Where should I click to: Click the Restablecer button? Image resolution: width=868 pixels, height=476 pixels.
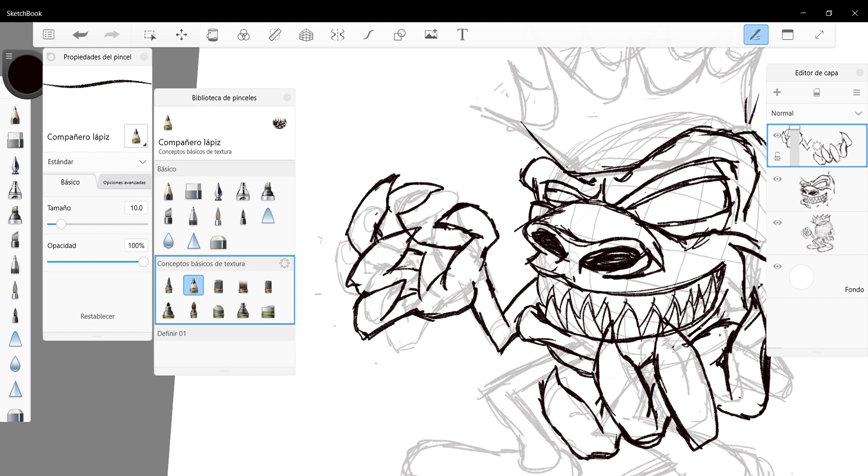97,316
